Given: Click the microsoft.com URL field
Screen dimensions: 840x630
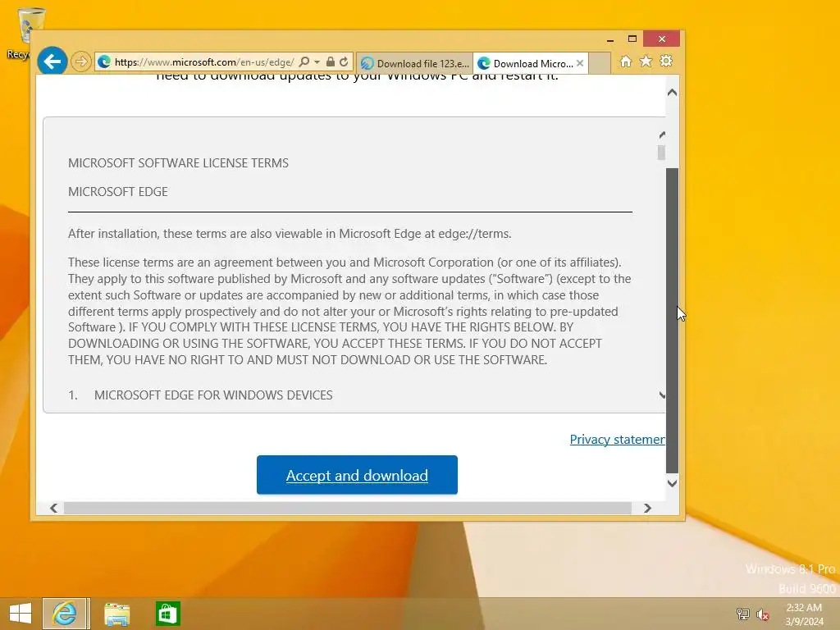Looking at the screenshot, I should [204, 62].
